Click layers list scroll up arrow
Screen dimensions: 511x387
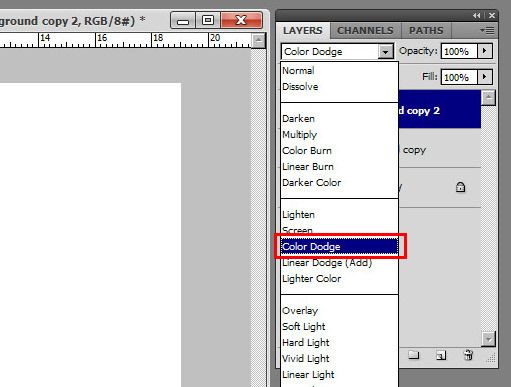pos(489,98)
